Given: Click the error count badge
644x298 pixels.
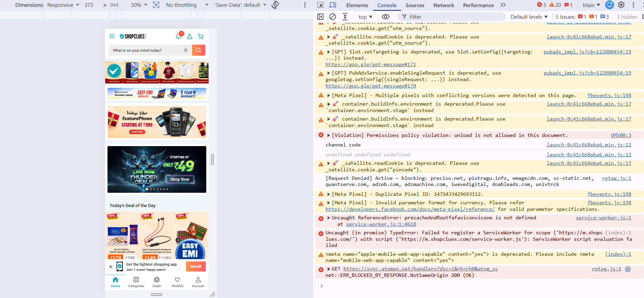Looking at the screenshot, I should [541, 5].
